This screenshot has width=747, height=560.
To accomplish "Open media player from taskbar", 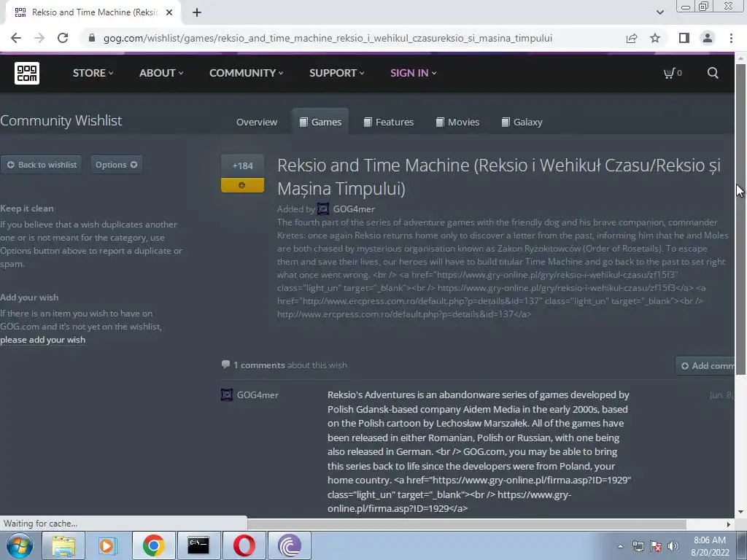I will tap(108, 545).
